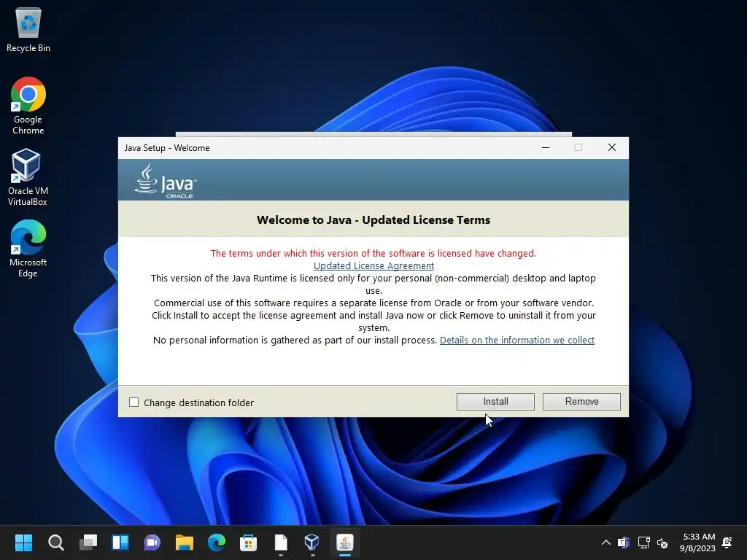The height and width of the screenshot is (560, 747).
Task: Minimize the Java Setup window
Action: tap(546, 147)
